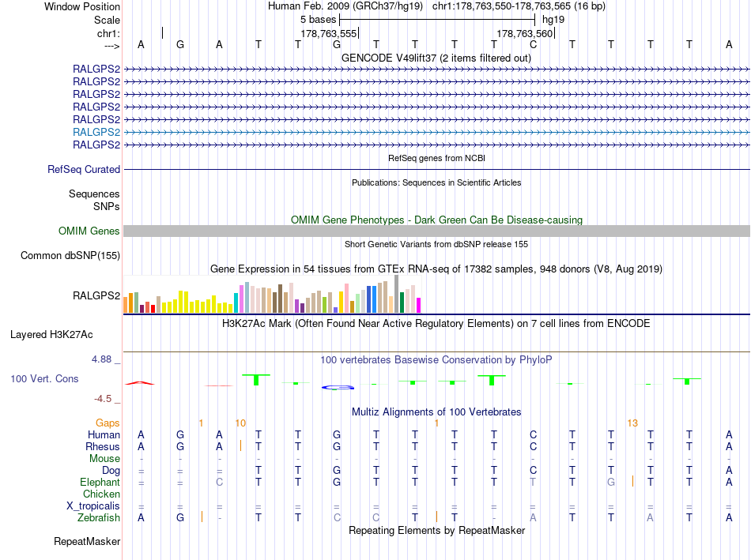Image resolution: width=751 pixels, height=560 pixels.
Task: Click the Human Feb. 2009 (GRCh37/hg19) assembly text
Action: [x=345, y=6]
